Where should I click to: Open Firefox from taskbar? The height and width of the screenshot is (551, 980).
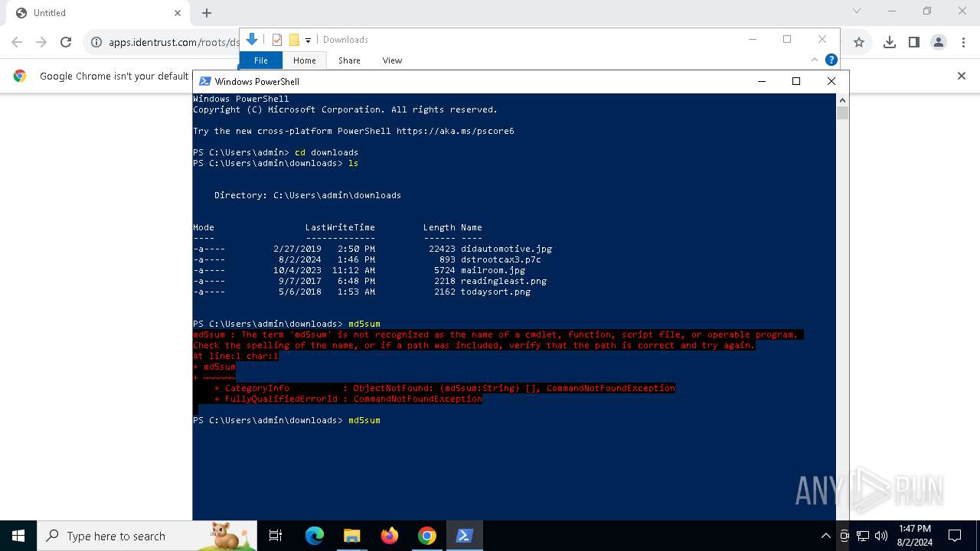389,536
